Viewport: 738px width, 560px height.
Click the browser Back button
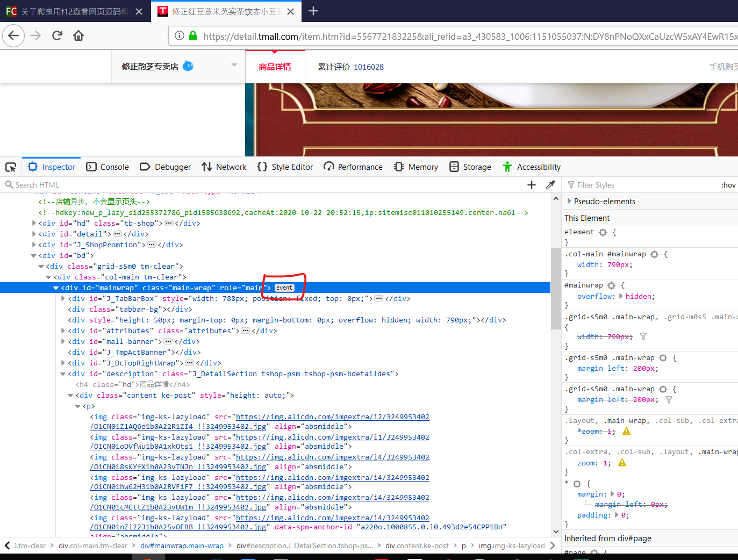pos(13,36)
